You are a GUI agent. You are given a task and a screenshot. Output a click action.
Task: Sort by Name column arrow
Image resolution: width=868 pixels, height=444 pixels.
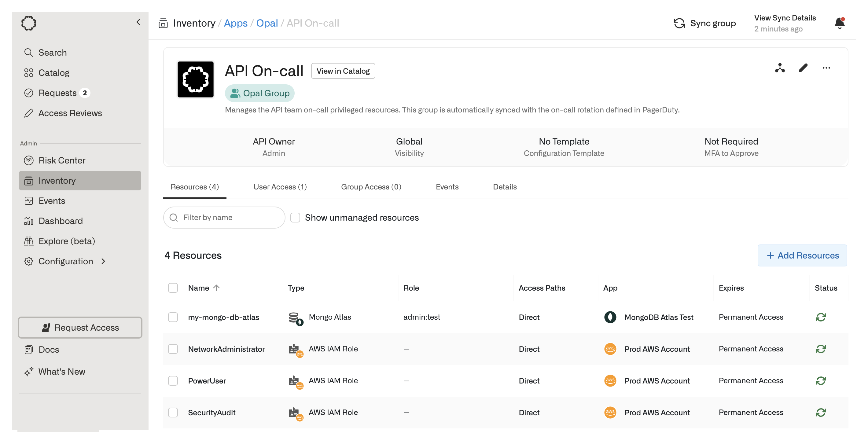pyautogui.click(x=217, y=288)
